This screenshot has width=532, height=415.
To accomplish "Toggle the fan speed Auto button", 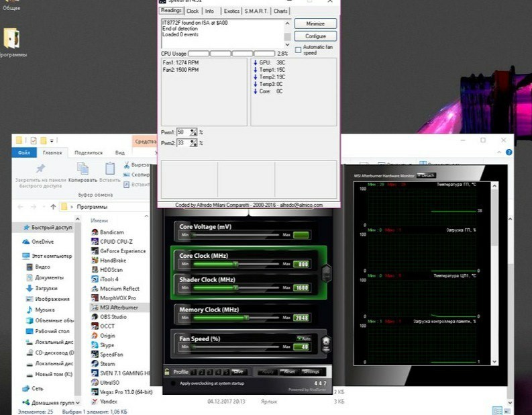I will 302,338.
